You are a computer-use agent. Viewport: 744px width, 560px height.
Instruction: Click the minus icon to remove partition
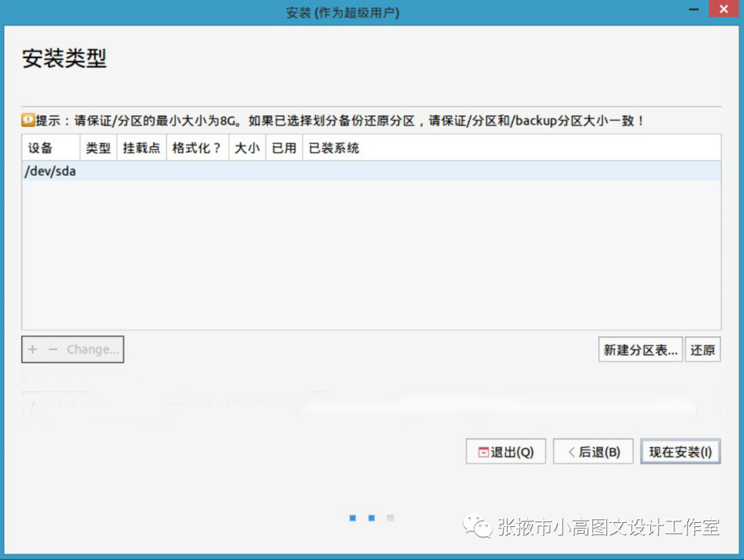point(53,349)
